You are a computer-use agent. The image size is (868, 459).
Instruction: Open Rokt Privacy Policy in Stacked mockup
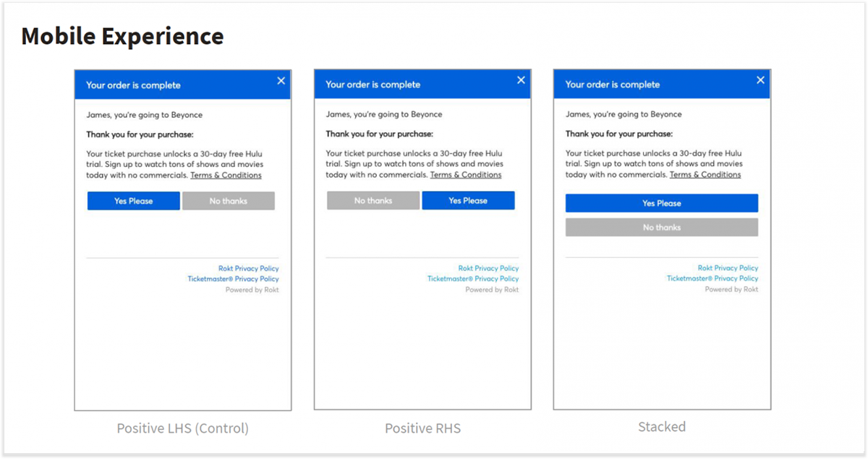tap(728, 268)
